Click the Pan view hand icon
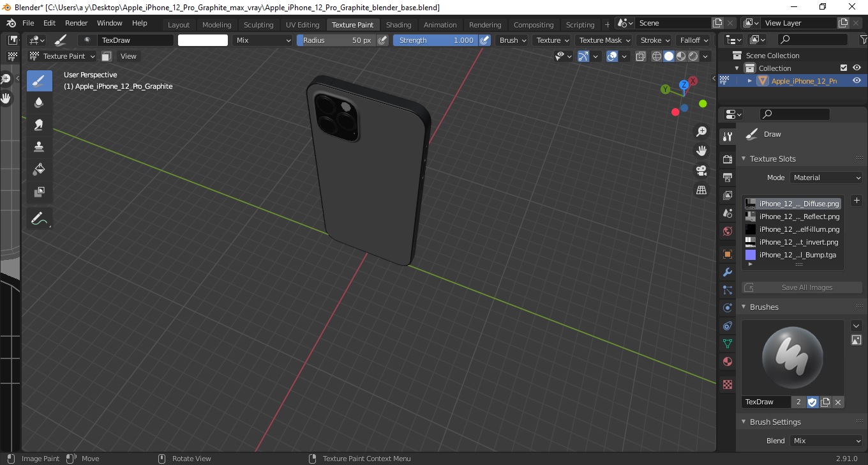 pos(701,151)
